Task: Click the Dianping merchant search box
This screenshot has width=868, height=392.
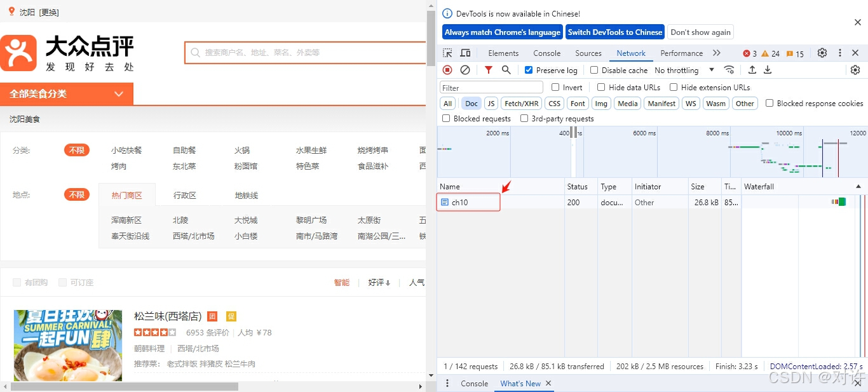Action: click(306, 53)
